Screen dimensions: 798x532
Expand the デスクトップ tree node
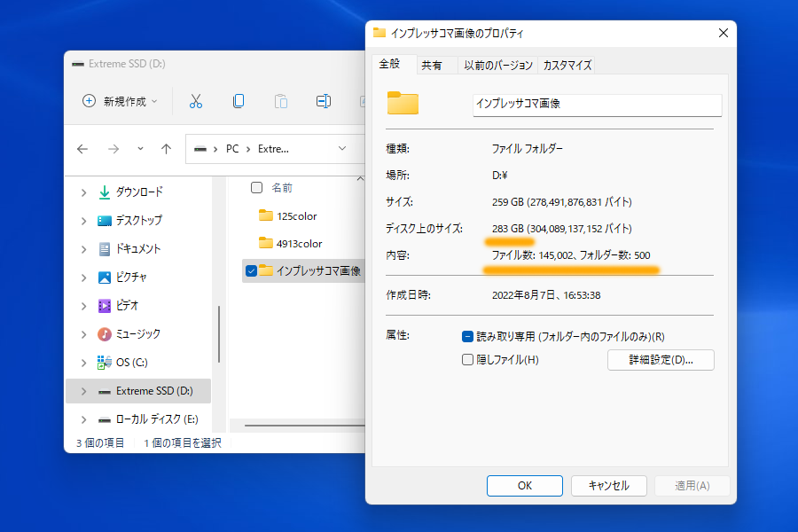tap(84, 221)
